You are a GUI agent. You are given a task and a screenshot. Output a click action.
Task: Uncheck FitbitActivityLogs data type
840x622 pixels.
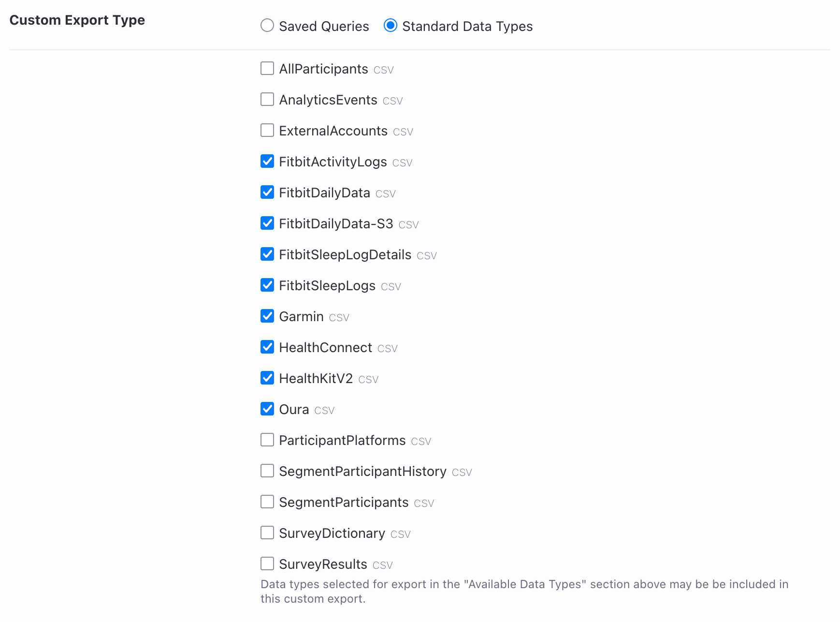(267, 162)
